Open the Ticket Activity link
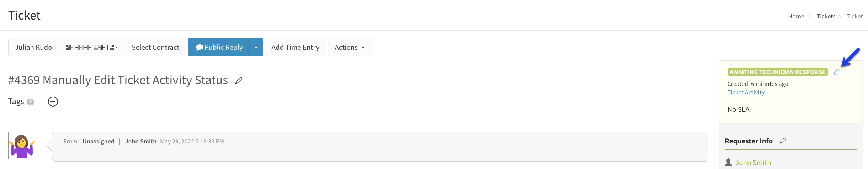 click(x=746, y=92)
